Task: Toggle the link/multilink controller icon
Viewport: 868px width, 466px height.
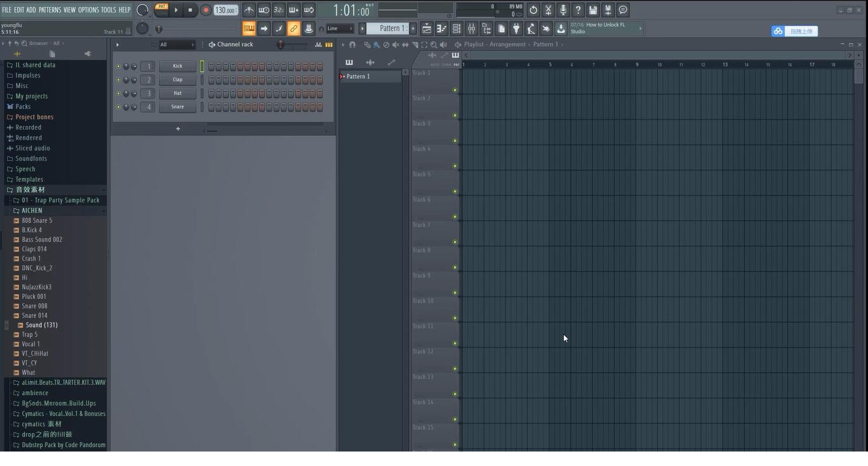Action: pos(294,28)
